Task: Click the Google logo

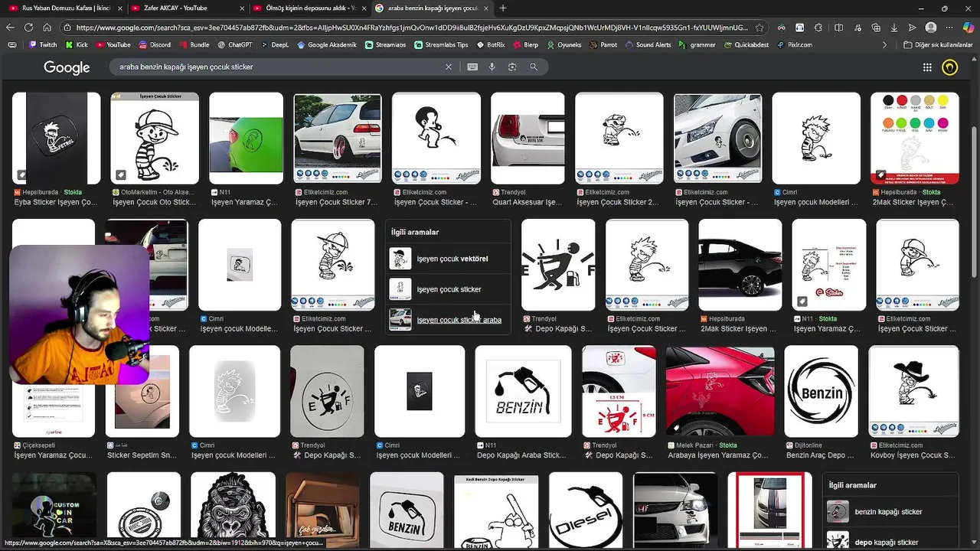Action: coord(67,67)
